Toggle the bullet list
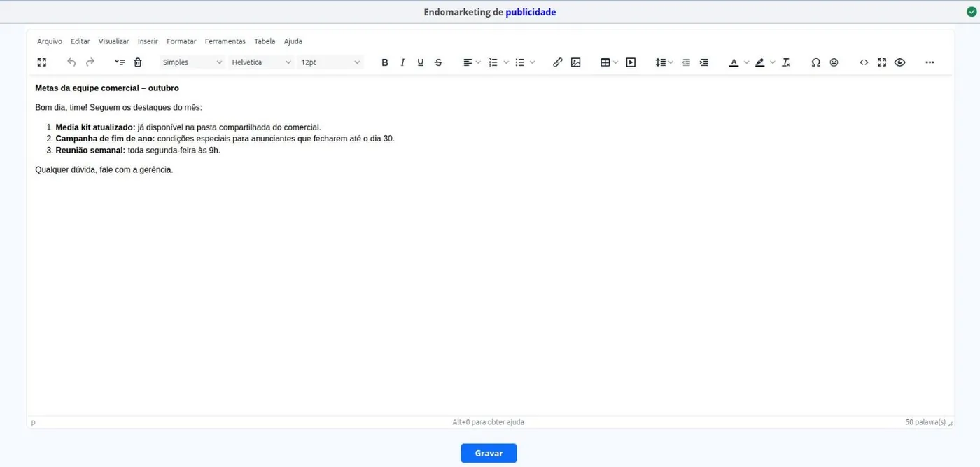980x467 pixels. [x=520, y=62]
